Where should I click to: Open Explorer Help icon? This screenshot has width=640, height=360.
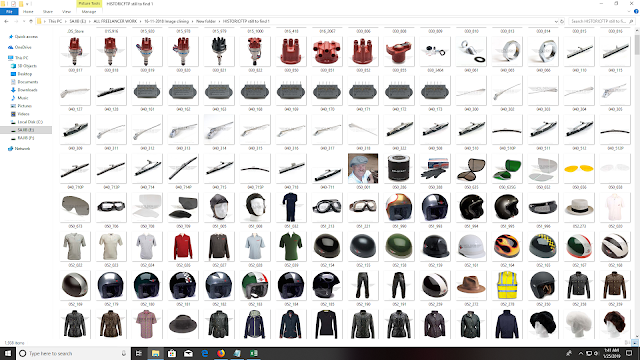636,11
